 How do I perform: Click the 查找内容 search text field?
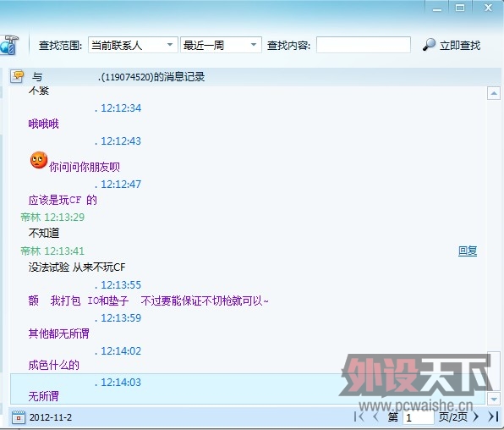pyautogui.click(x=364, y=45)
